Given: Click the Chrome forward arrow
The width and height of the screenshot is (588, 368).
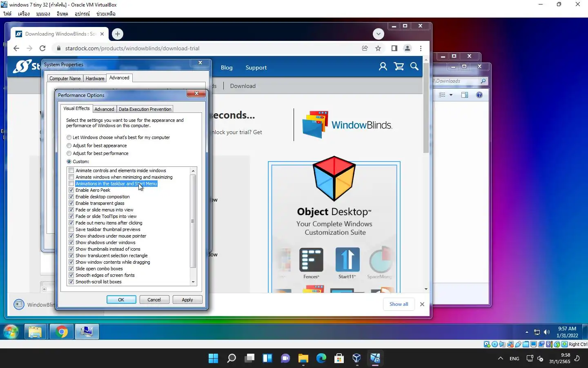Looking at the screenshot, I should click(x=29, y=48).
